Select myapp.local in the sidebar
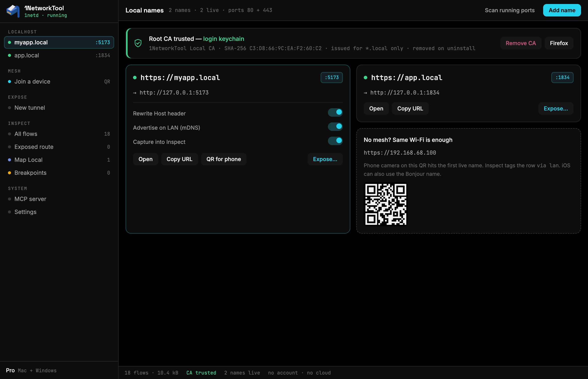 coord(59,42)
